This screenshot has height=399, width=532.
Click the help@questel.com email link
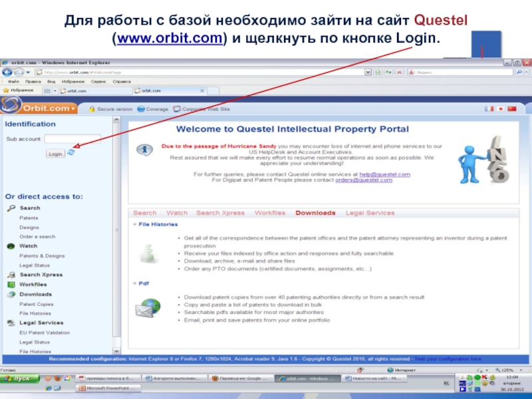point(385,174)
